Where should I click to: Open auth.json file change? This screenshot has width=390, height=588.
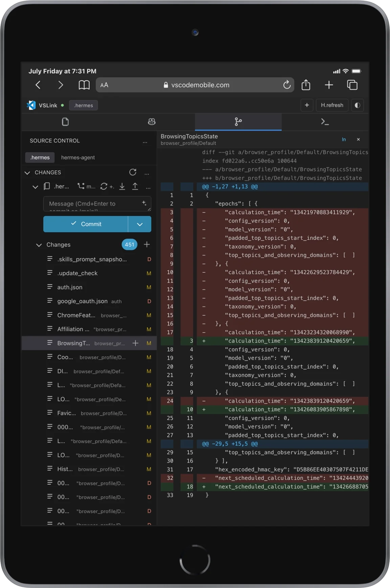pyautogui.click(x=89, y=287)
